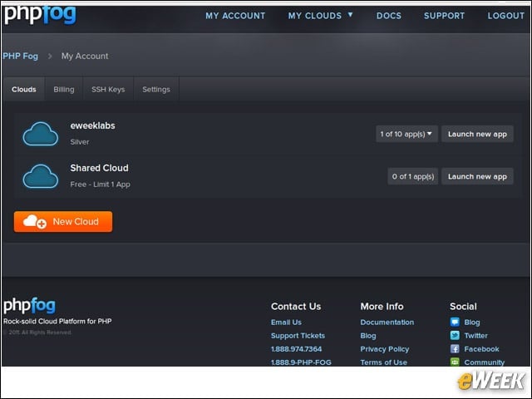
Task: Open the Twitter text link
Action: coord(475,336)
